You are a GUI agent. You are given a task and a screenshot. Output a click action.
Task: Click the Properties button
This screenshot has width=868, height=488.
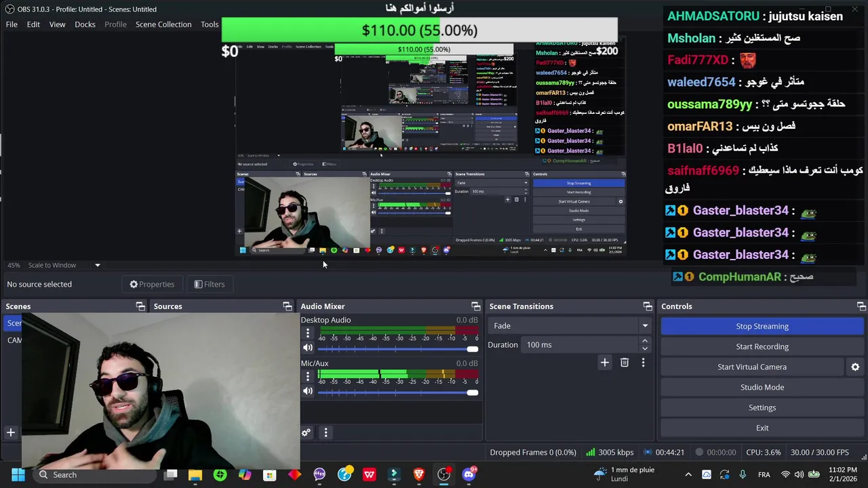click(x=152, y=284)
